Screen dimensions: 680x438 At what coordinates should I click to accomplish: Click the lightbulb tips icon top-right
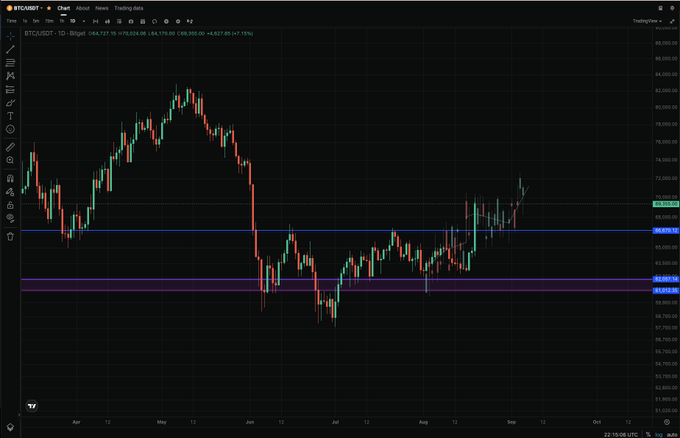pos(672,8)
